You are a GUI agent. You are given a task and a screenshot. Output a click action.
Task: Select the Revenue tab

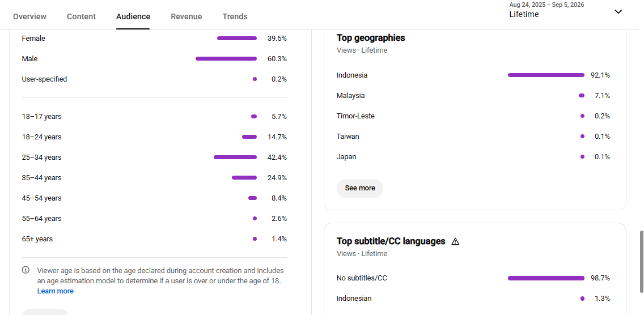pyautogui.click(x=187, y=16)
